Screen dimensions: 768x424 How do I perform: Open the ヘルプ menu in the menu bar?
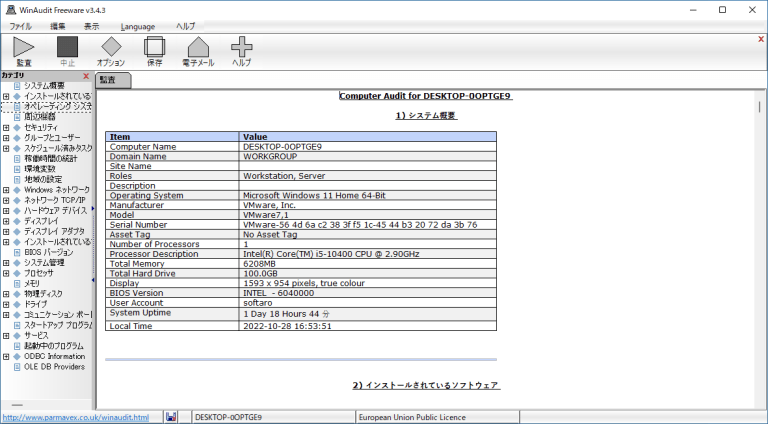pyautogui.click(x=186, y=26)
